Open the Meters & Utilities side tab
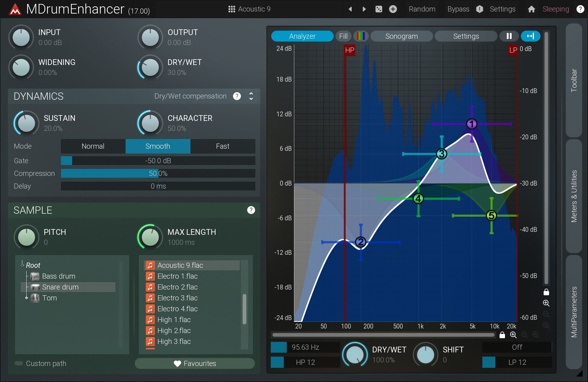The width and height of the screenshot is (588, 382). 574,196
